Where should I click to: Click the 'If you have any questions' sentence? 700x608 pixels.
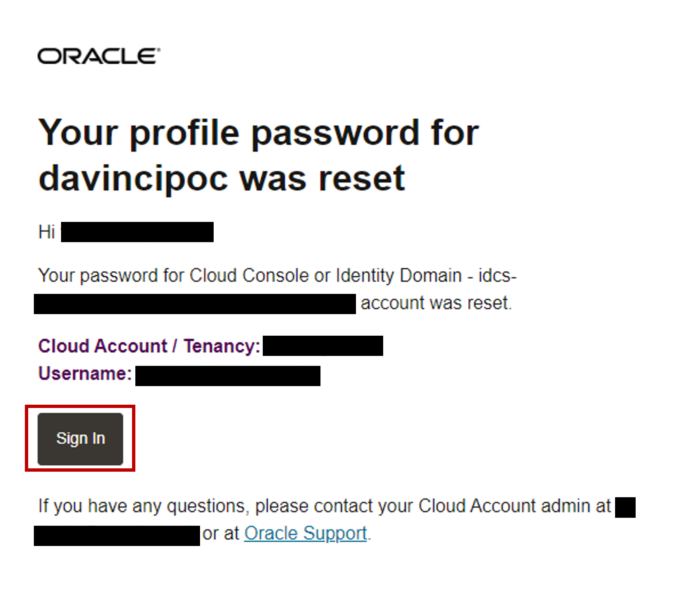(x=324, y=506)
